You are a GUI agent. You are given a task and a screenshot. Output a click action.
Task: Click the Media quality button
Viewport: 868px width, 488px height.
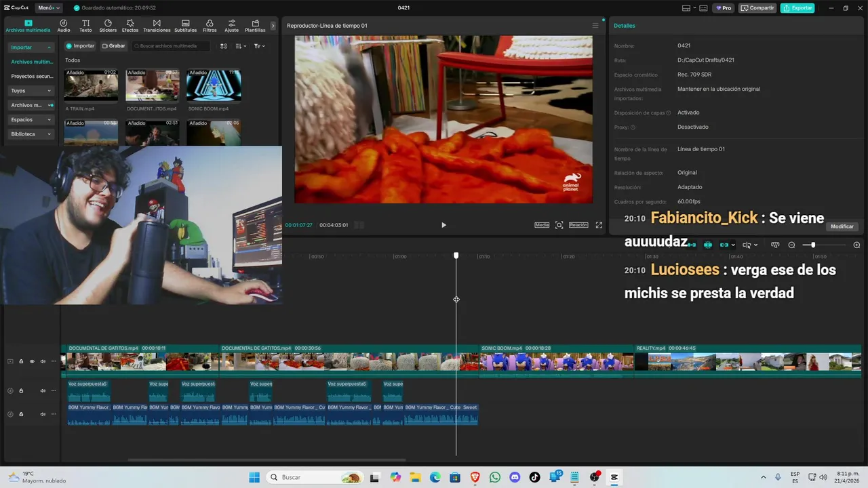(542, 225)
